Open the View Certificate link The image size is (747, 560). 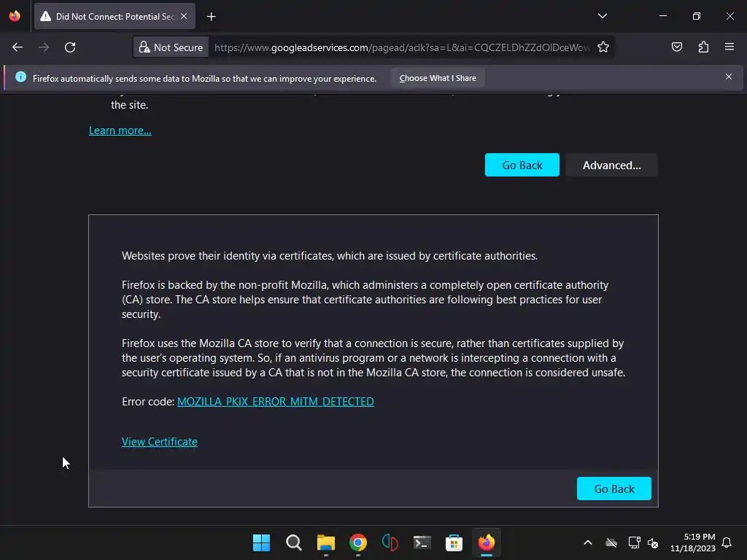click(x=160, y=442)
